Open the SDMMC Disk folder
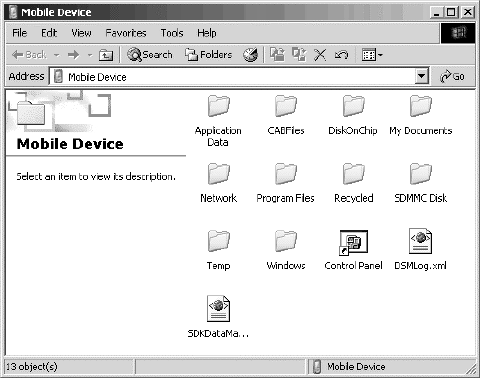The height and width of the screenshot is (378, 480). [421, 183]
